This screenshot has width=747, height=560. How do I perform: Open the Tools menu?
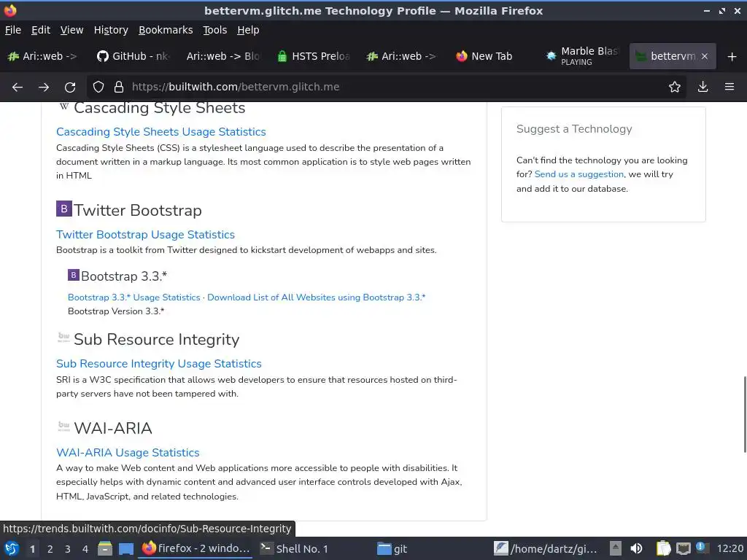(x=215, y=30)
